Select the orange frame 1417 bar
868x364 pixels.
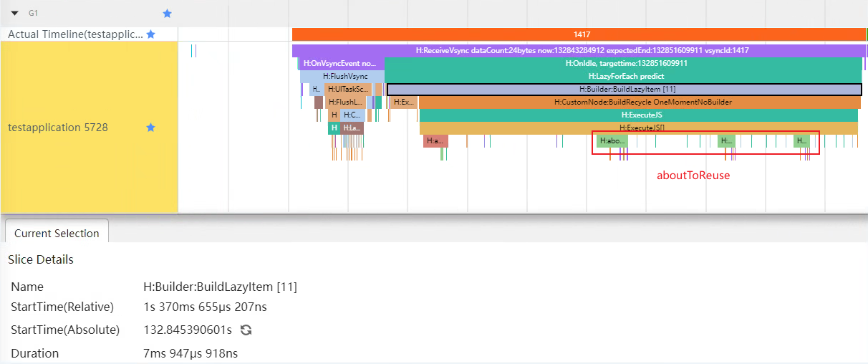point(580,34)
